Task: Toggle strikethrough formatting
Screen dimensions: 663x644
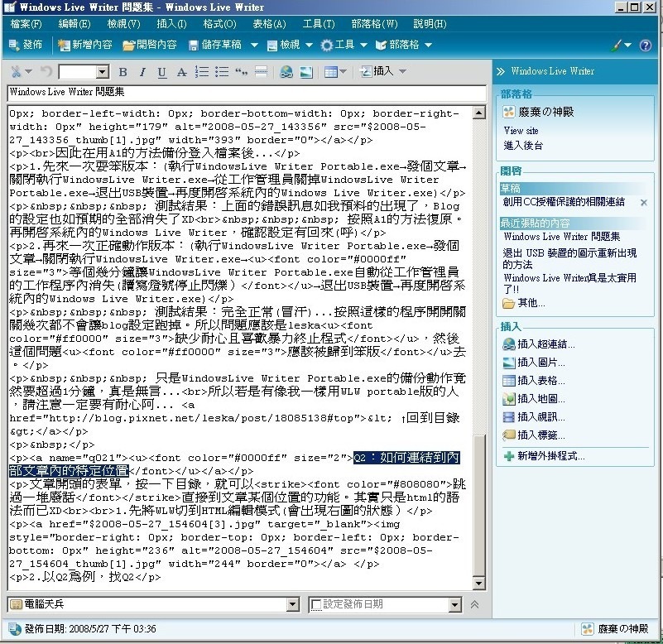Action: [182, 72]
